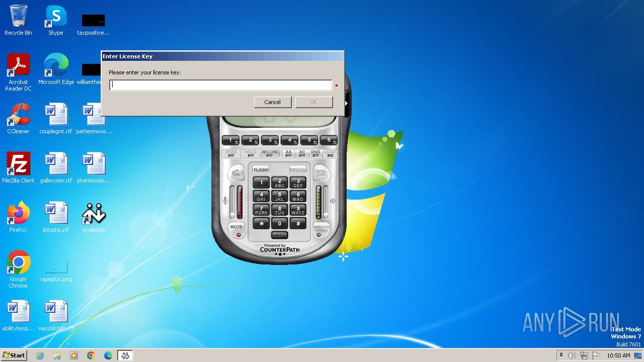Click the eyeBeam taskbar button
This screenshot has width=644, height=362.
click(x=125, y=355)
